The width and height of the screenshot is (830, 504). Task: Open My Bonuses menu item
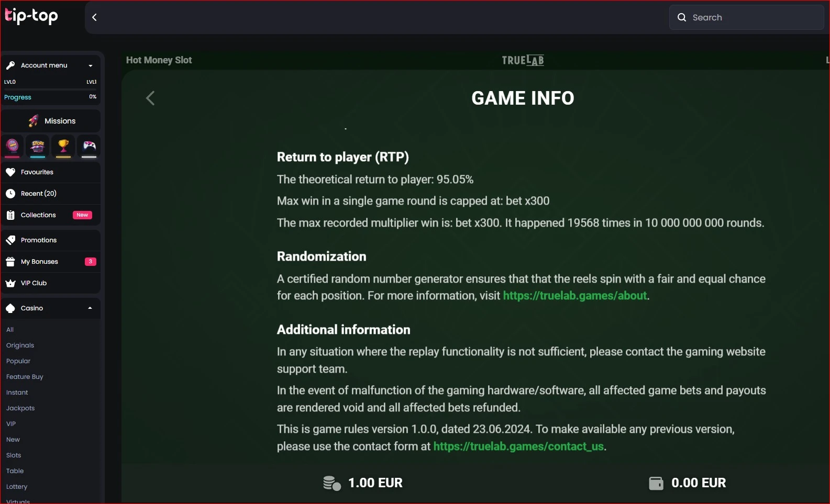coord(51,262)
